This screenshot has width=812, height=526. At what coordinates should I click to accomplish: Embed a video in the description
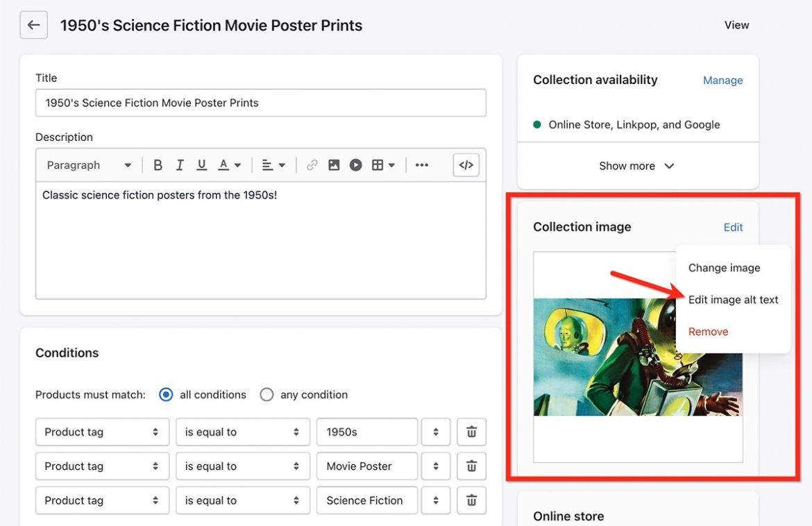click(355, 164)
